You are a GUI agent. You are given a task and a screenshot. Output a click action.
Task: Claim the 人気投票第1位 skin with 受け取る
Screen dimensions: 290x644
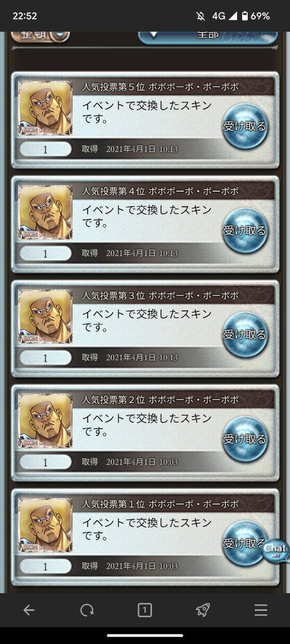[x=245, y=543]
